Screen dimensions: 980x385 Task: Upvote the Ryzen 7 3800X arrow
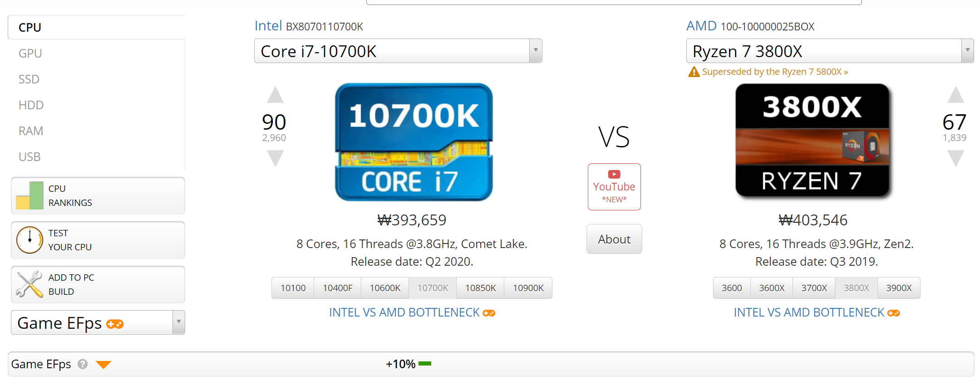955,95
